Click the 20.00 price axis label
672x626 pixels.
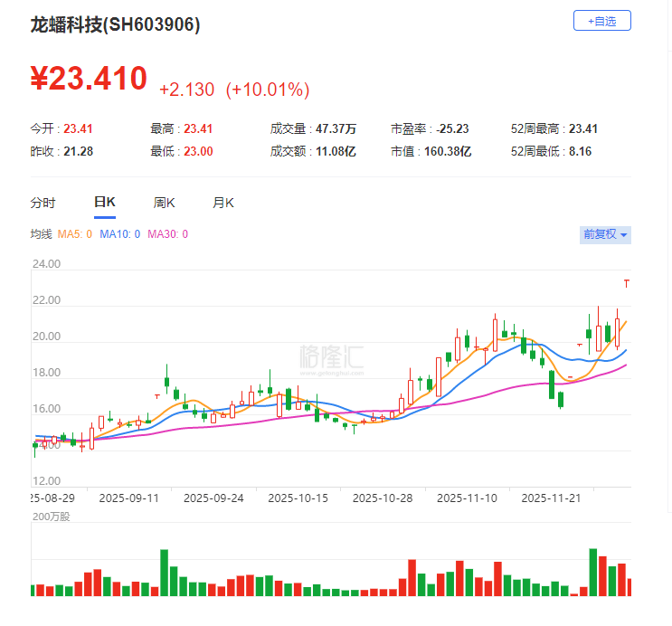click(x=47, y=337)
